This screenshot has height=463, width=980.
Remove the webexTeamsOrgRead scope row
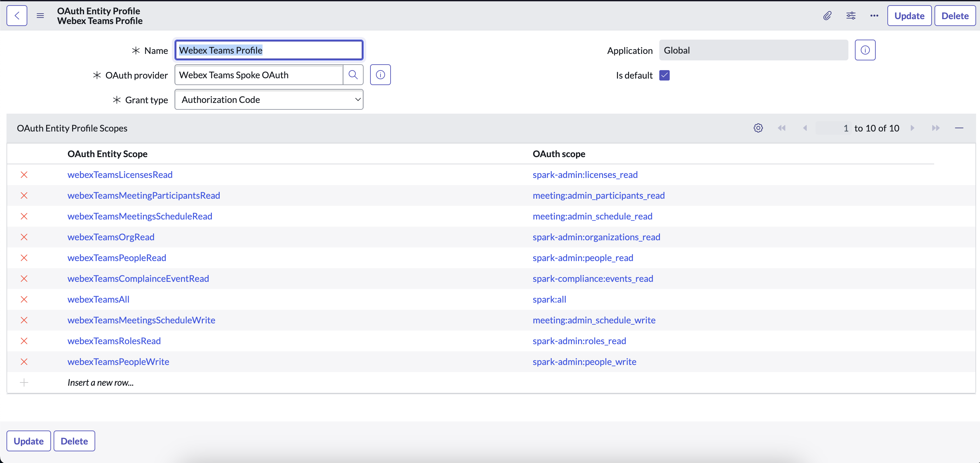24,237
